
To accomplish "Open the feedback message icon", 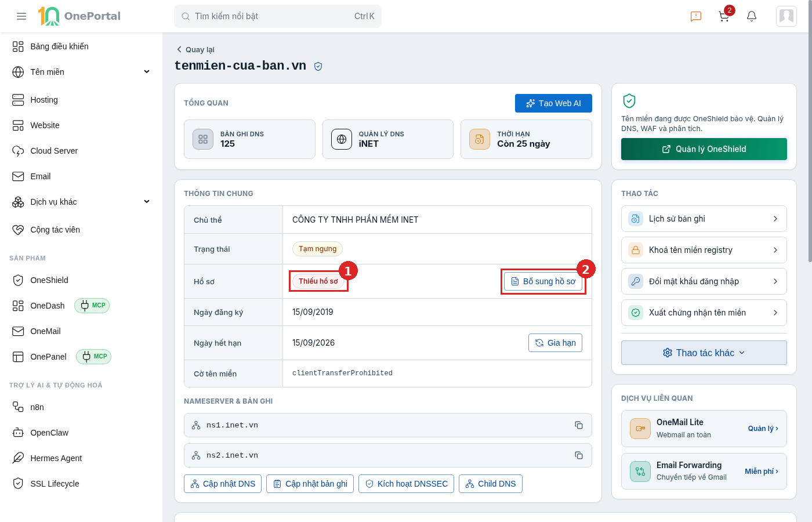I will [x=696, y=16].
